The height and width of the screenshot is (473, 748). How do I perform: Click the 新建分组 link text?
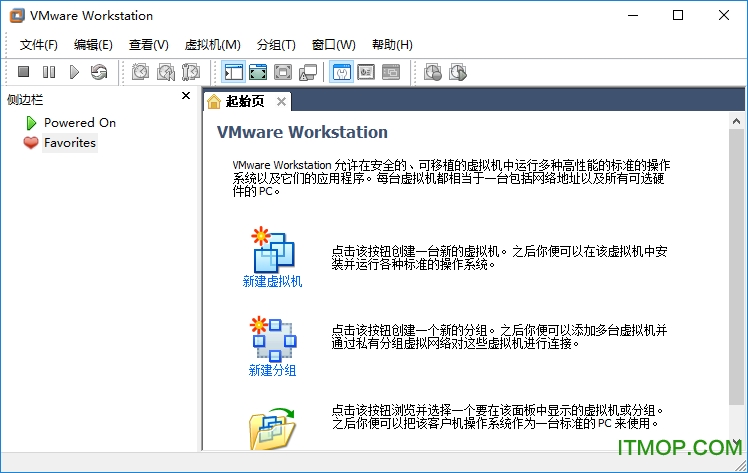(272, 370)
